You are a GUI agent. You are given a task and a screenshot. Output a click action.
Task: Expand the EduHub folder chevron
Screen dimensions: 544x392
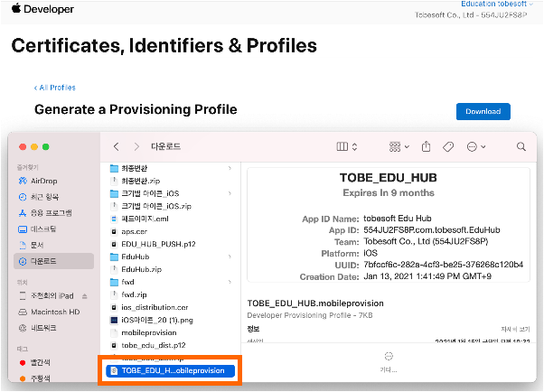tap(230, 257)
